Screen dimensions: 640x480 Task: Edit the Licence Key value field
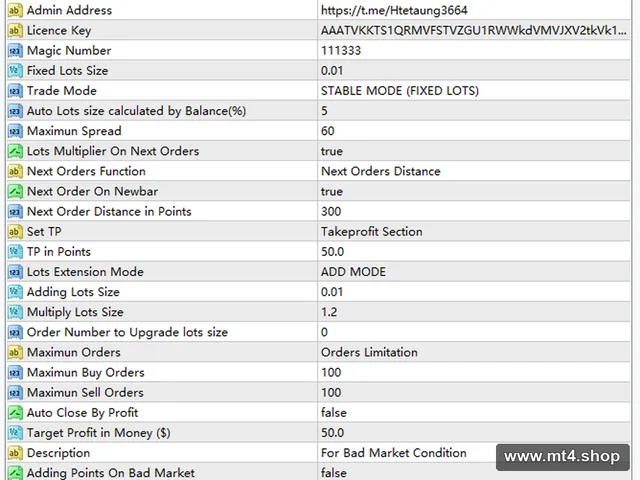pos(474,30)
